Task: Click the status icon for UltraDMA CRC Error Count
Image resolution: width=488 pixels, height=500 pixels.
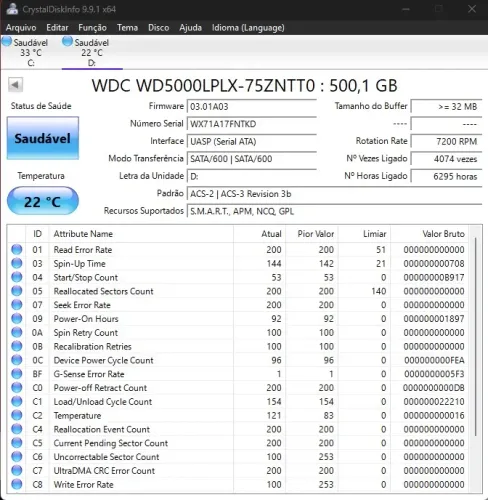Action: point(17,470)
